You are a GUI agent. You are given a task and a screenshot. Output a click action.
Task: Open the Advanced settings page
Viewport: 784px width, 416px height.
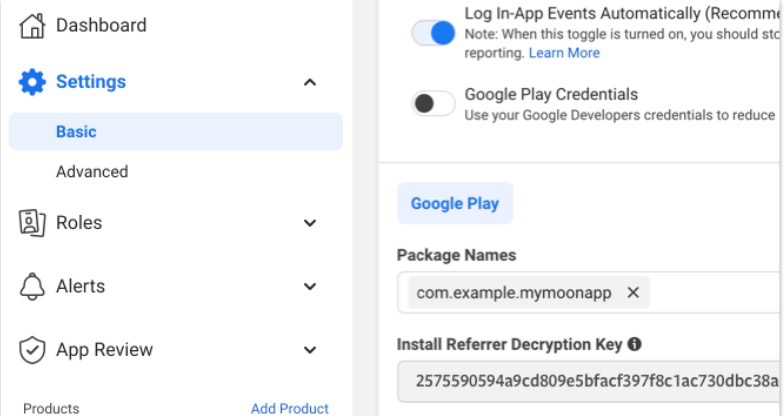point(92,172)
